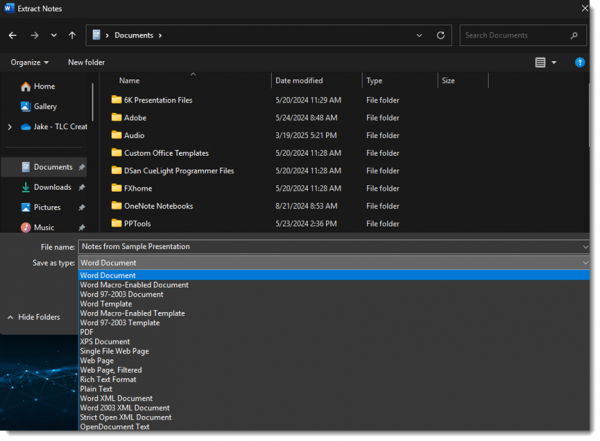Screen dimensions: 600x441
Task: Open the Music quick access folder
Action: 43,227
